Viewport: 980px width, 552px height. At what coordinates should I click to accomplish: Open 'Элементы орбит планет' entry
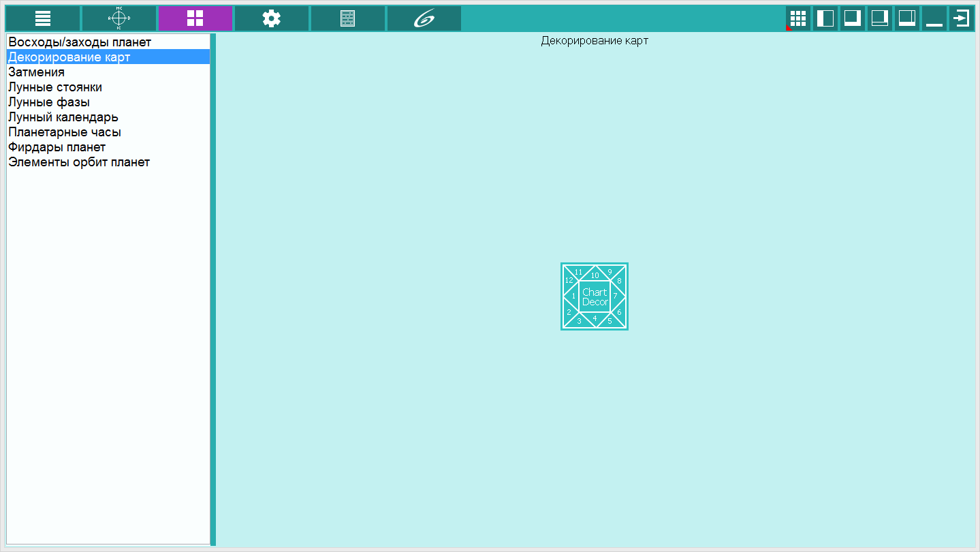[79, 162]
